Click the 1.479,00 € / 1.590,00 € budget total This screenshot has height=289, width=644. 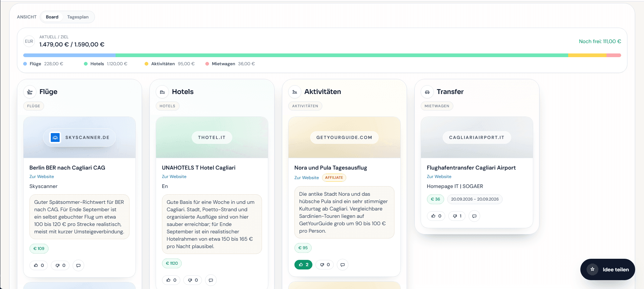pos(72,45)
